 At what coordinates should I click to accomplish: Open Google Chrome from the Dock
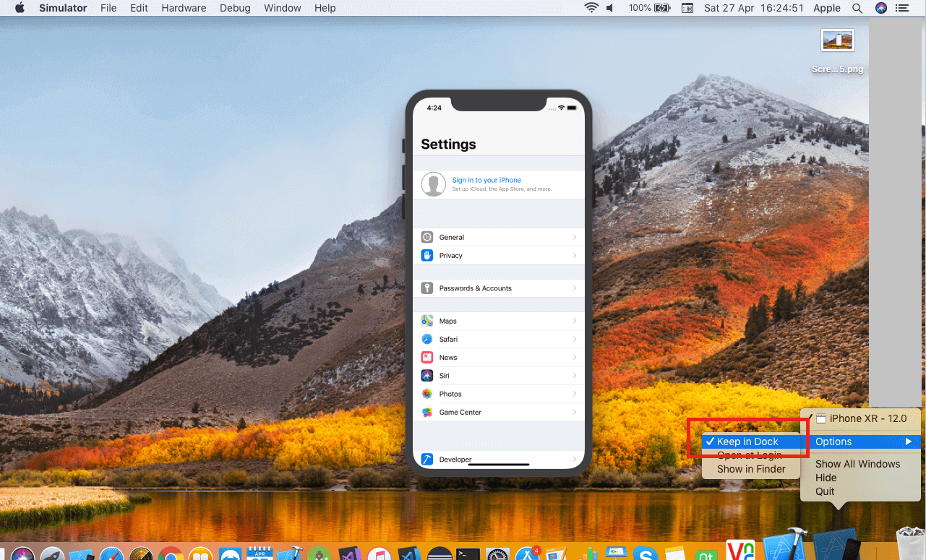(x=171, y=553)
